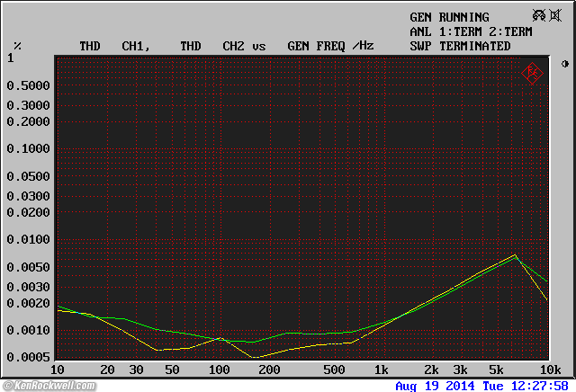Screen dimensions: 576x392
Task: Click the 0.0005 value on Y-axis
Action: coord(28,357)
